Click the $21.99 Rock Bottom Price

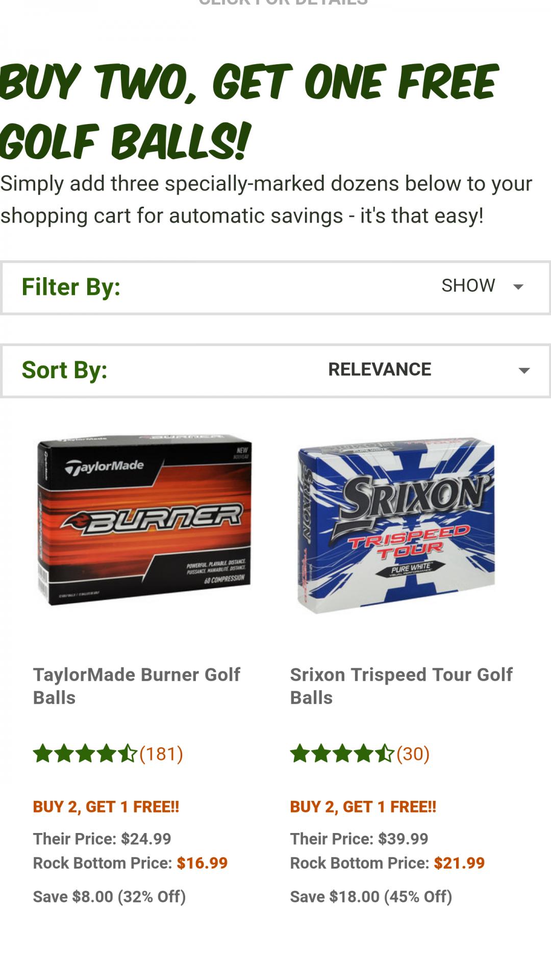[459, 863]
